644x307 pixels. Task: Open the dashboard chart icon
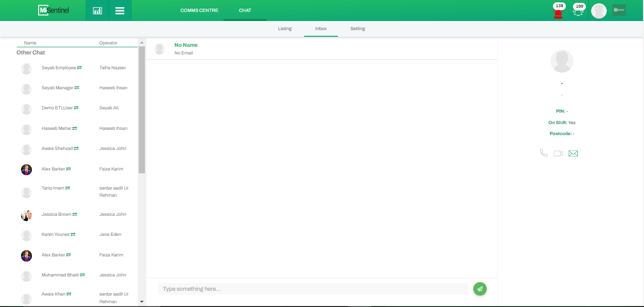point(97,11)
